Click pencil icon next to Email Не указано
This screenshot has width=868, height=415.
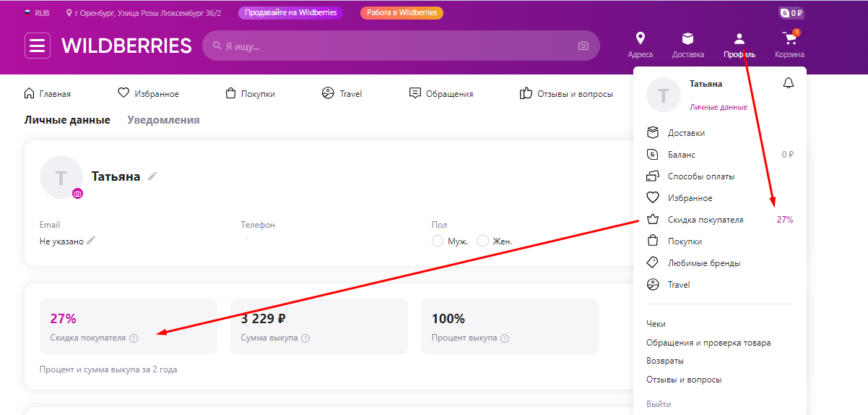click(x=91, y=241)
